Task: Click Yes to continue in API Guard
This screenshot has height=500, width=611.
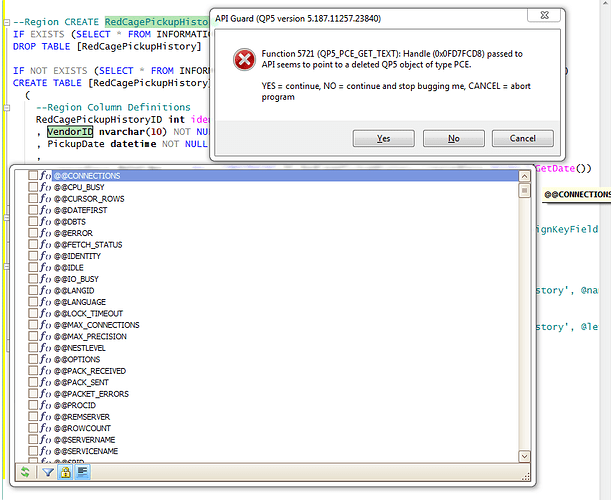Action: (x=383, y=138)
